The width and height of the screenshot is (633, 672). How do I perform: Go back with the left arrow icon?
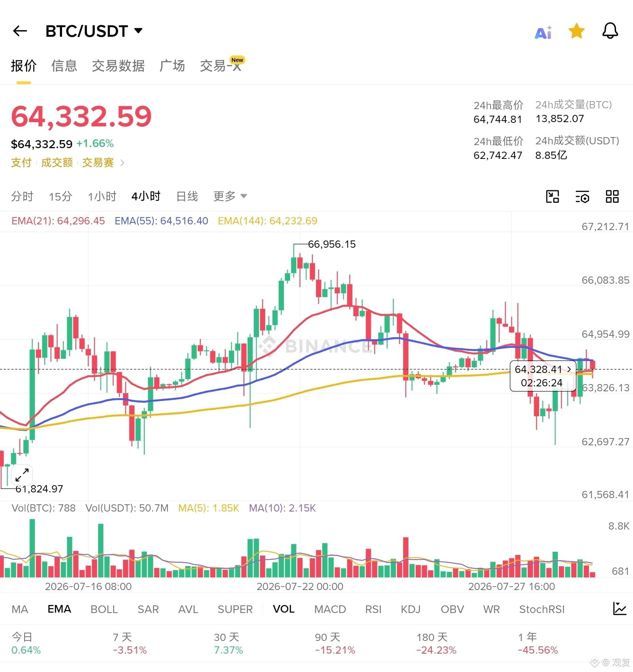[20, 31]
